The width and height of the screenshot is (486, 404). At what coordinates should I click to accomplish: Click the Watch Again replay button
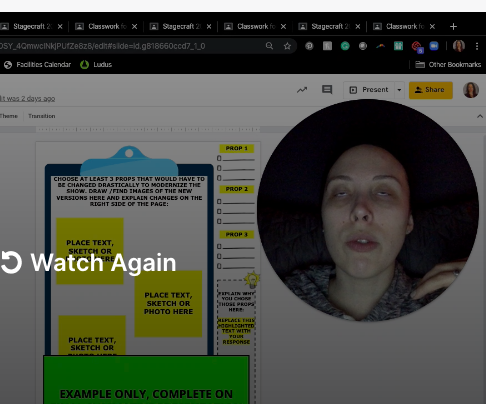(x=88, y=263)
